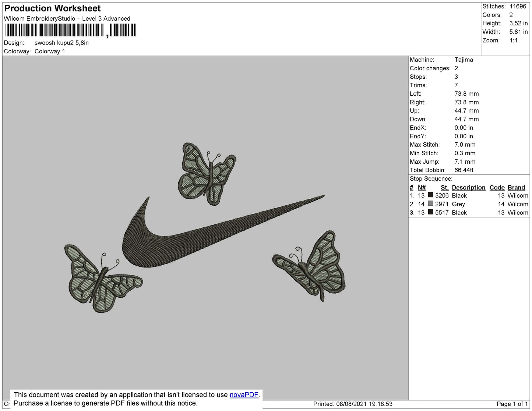Click the Total Bobbin value 66.44ft
The width and height of the screenshot is (532, 411).
464,170
